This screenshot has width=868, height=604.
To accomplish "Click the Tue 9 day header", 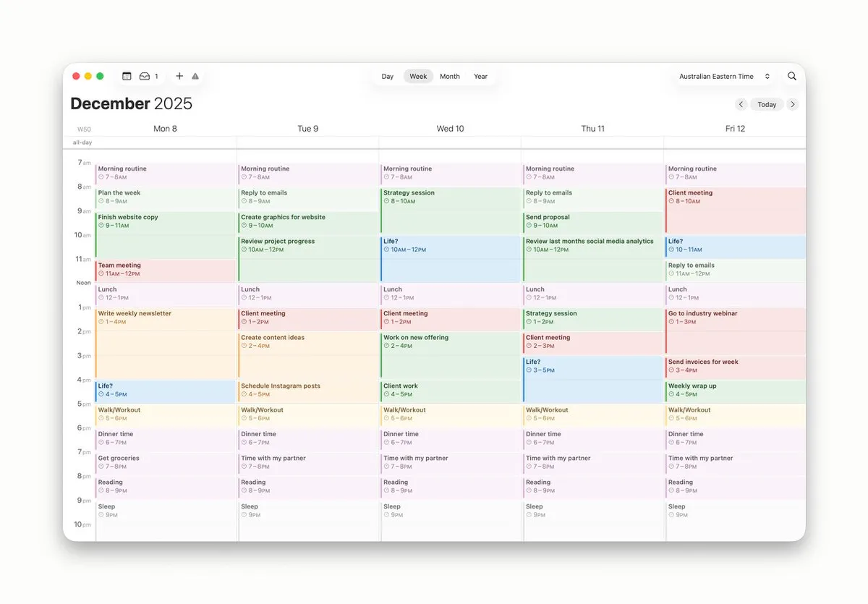I will pos(308,129).
